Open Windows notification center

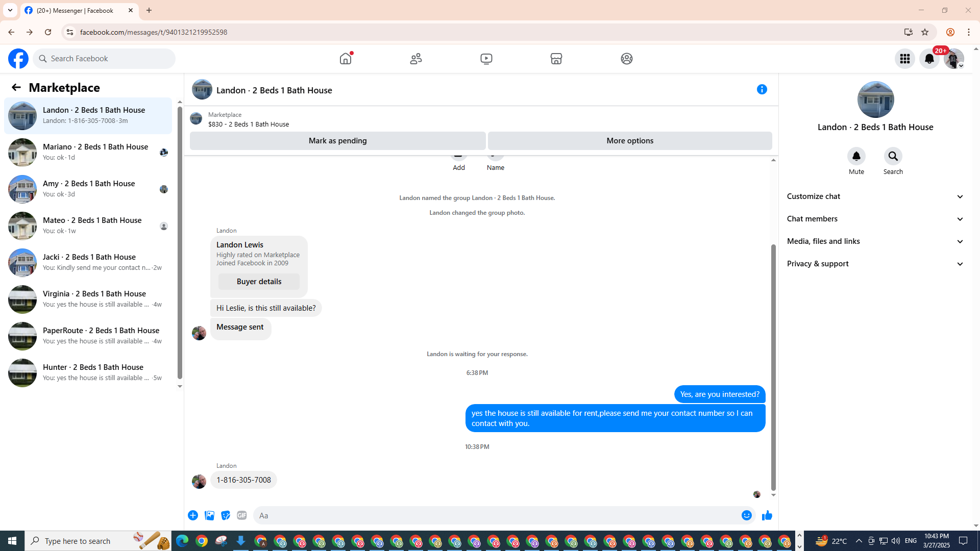pos(964,541)
